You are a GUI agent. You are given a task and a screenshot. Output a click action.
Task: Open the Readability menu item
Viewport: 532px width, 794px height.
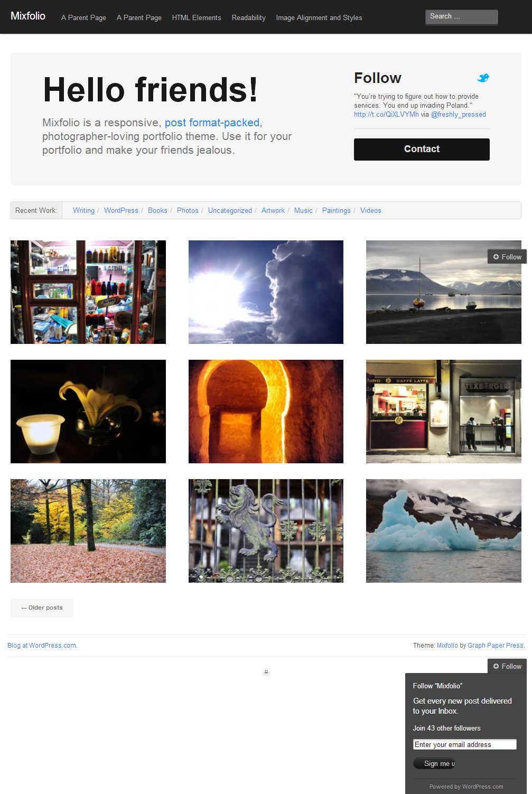point(248,17)
